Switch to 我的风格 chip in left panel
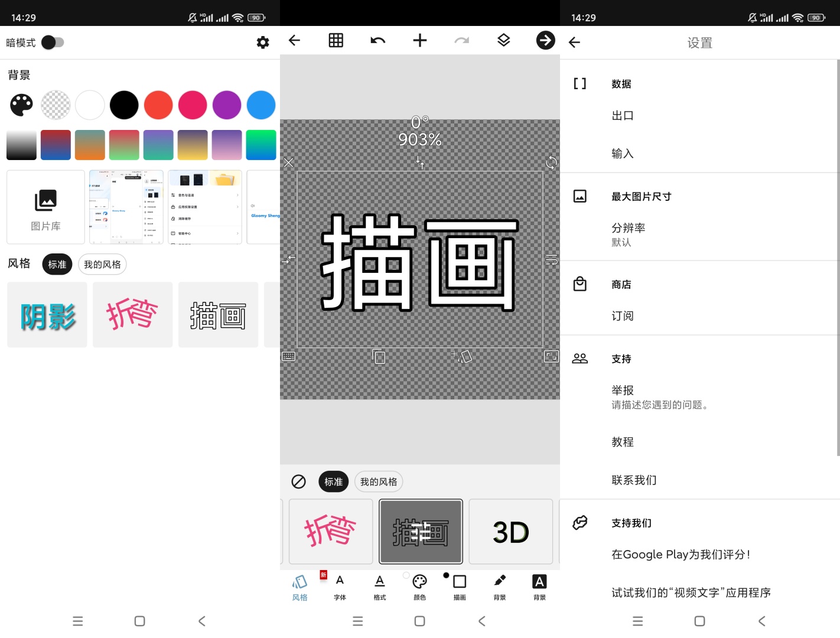This screenshot has width=840, height=638. coord(102,264)
